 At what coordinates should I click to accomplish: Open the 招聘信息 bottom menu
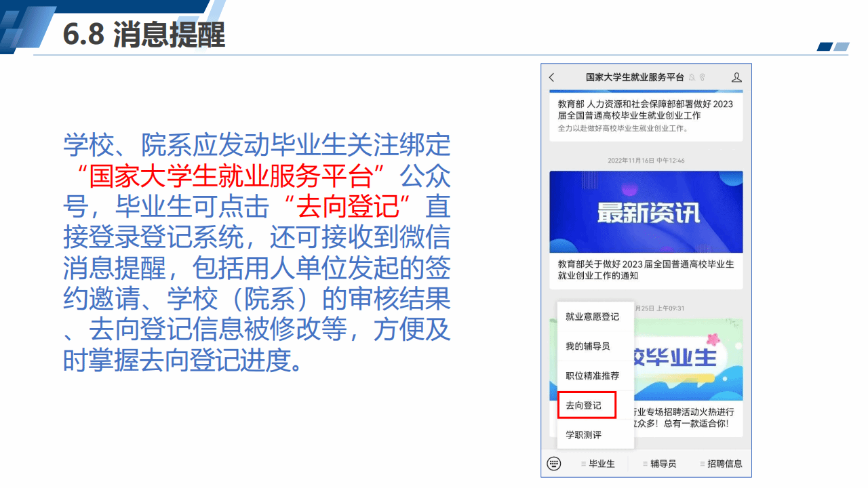coord(721,464)
